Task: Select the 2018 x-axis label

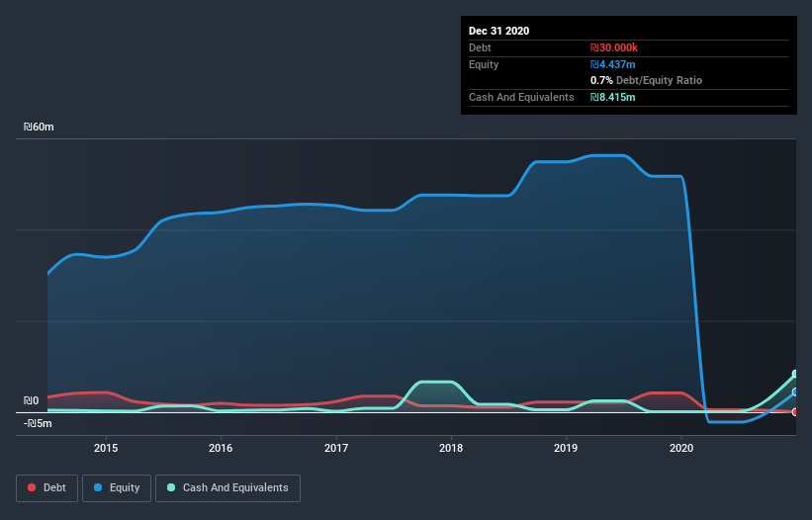Action: [x=451, y=447]
